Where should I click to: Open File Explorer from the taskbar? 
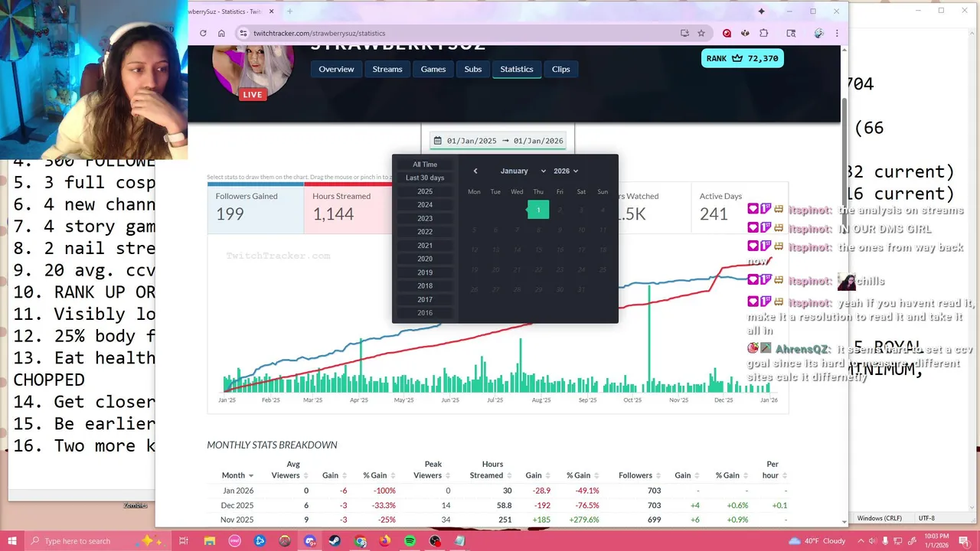(x=209, y=541)
